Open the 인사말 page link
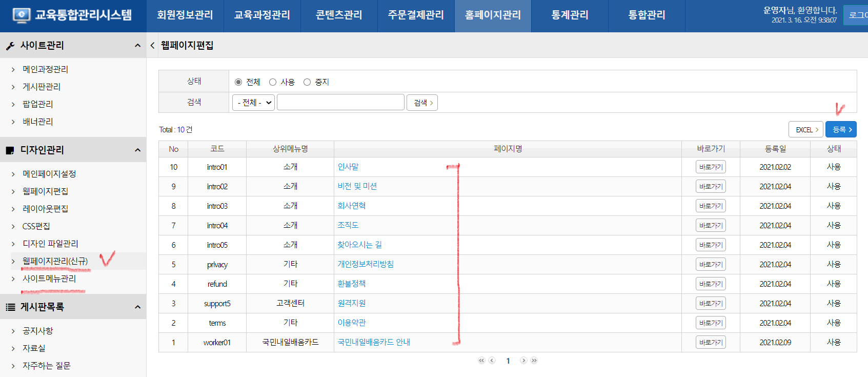 [348, 167]
